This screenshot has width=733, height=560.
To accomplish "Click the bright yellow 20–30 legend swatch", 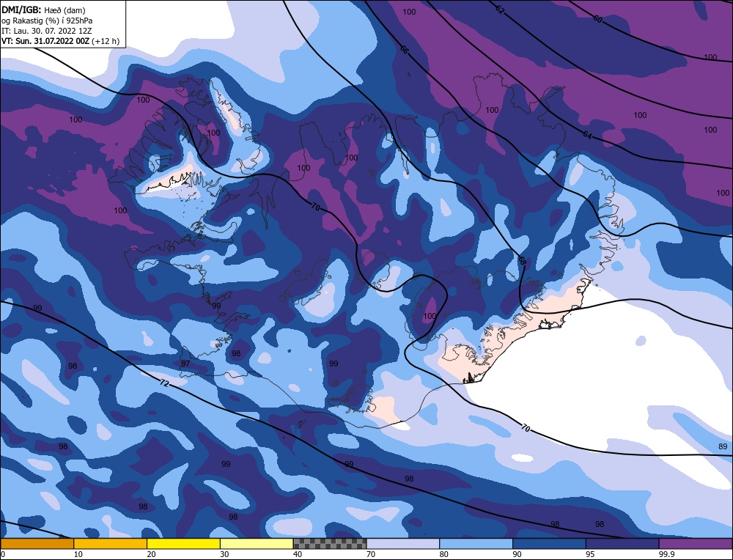I will tap(183, 543).
